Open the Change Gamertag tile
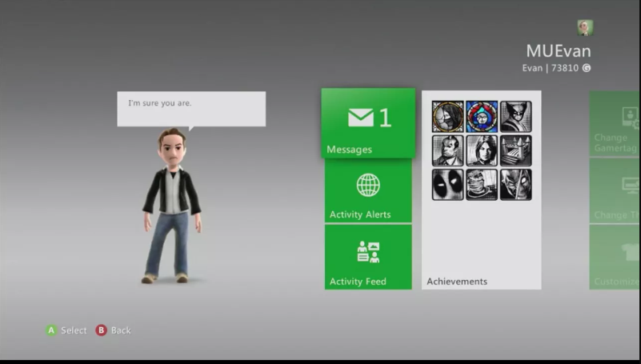641x364 pixels. (615, 123)
